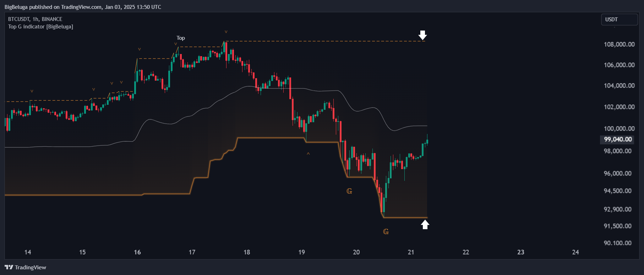Select date 21 on the time axis

click(x=411, y=252)
